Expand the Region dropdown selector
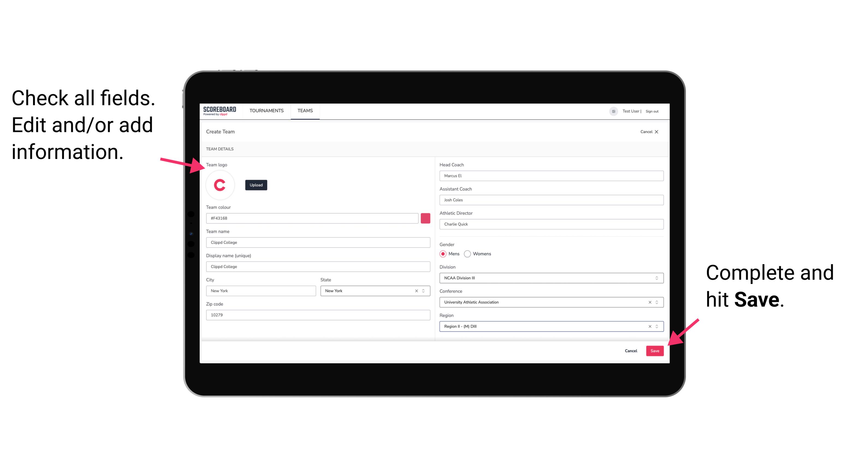868x467 pixels. tap(656, 327)
